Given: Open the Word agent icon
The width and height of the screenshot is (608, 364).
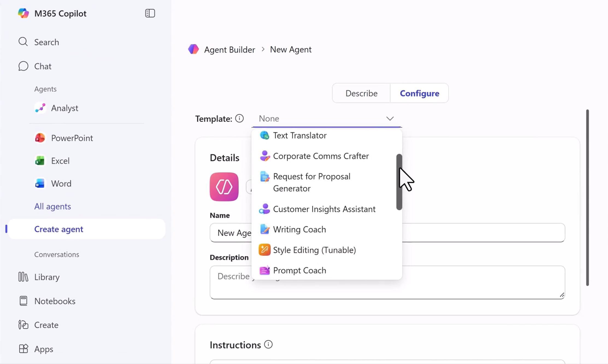Looking at the screenshot, I should pyautogui.click(x=40, y=183).
